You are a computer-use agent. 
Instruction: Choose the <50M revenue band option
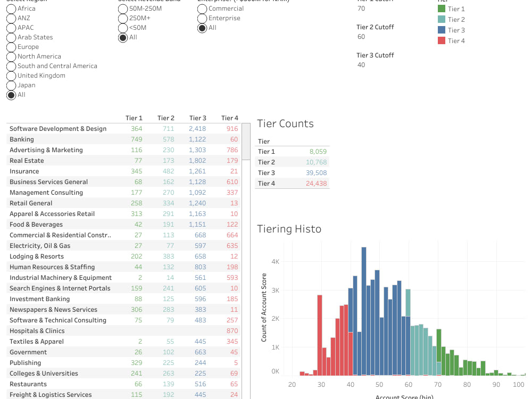click(122, 28)
